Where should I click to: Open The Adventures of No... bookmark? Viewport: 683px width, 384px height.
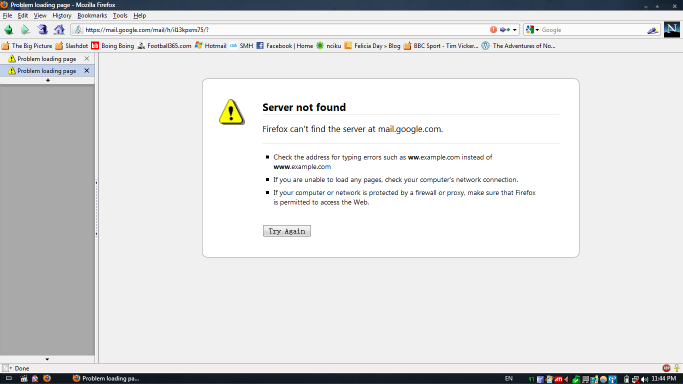(518, 46)
